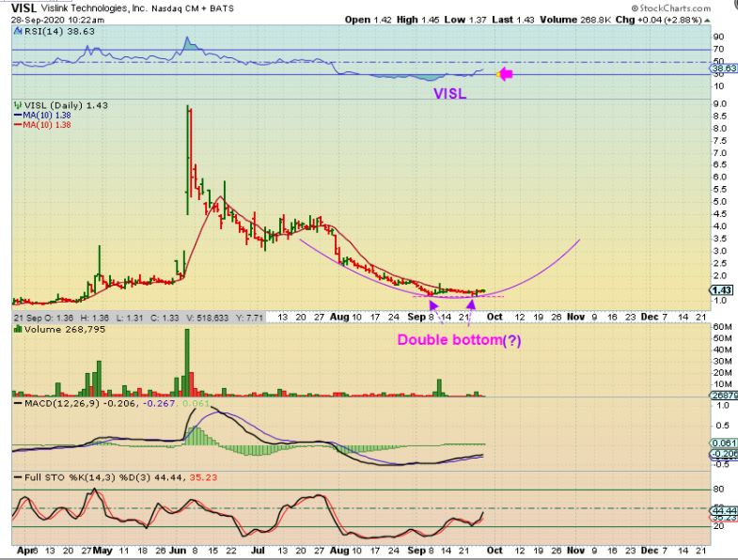The image size is (738, 560).
Task: Click the candlestick icon before VISL (Daily)
Action: (18, 105)
